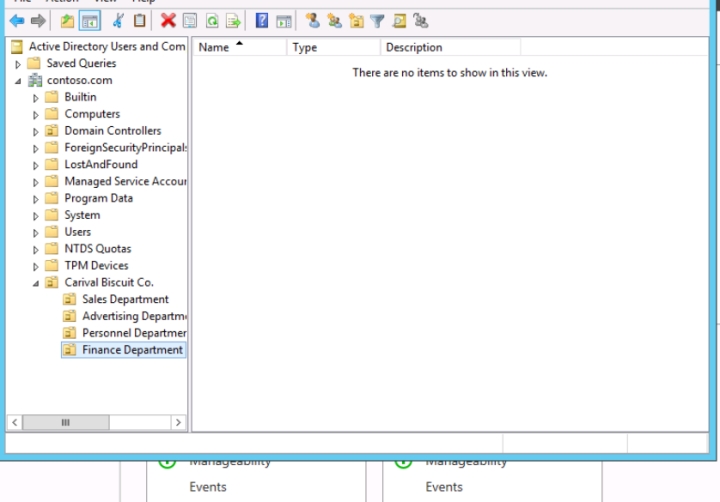Select the Sales Department OU
The image size is (720, 502).
click(125, 299)
